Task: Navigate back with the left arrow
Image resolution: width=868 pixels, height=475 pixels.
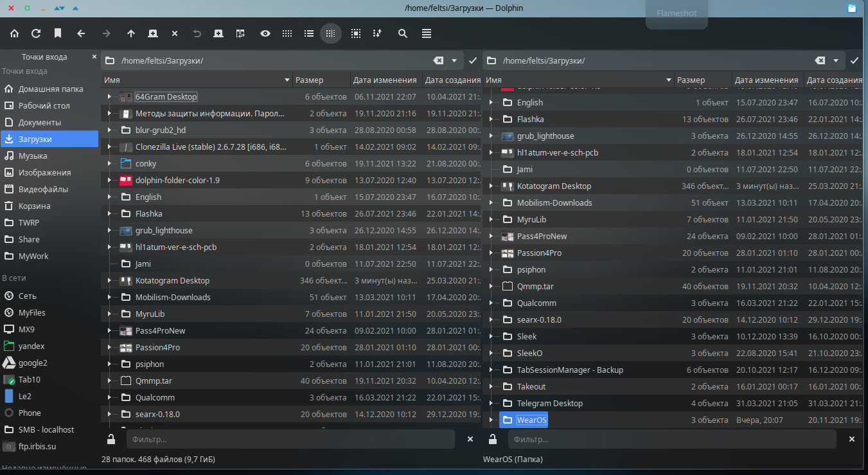Action: 81,33
